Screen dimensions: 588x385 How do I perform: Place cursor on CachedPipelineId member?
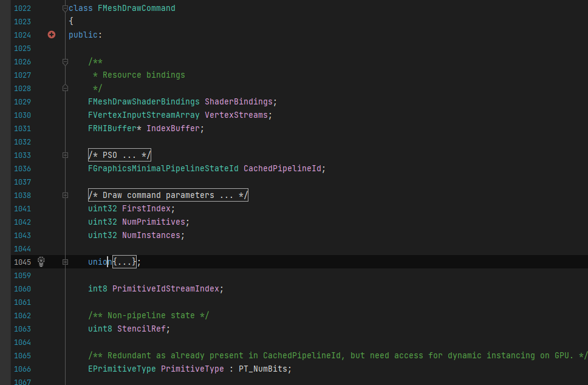[x=282, y=169]
